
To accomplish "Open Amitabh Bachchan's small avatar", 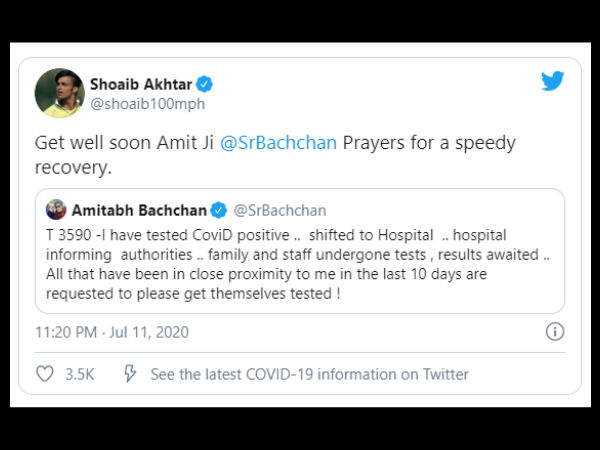I will pyautogui.click(x=56, y=210).
